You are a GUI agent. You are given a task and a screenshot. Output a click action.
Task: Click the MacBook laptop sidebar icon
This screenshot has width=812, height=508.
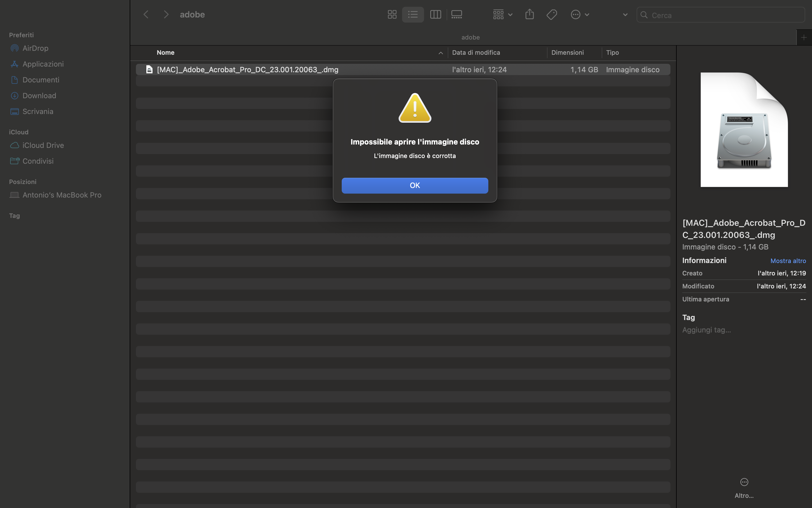[14, 195]
